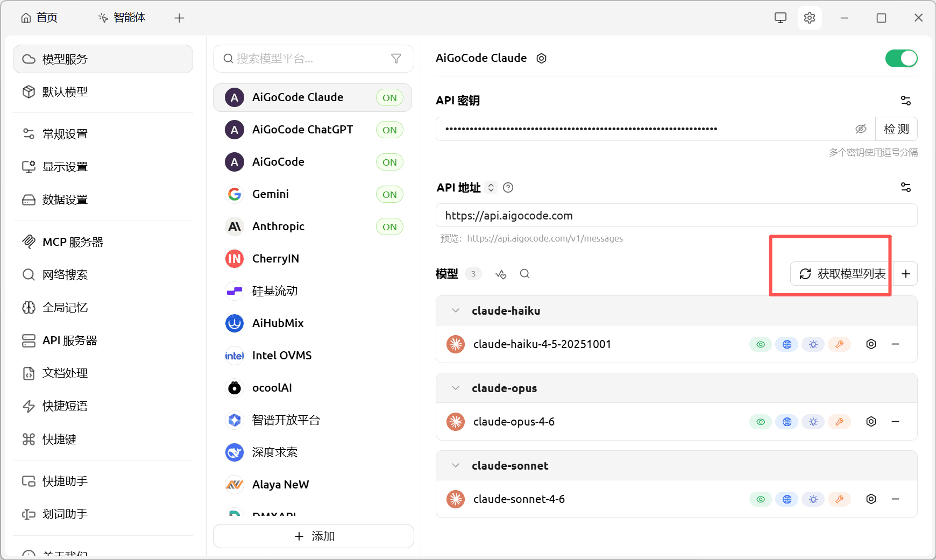Open settings for claude-sonnet-4-6
Image resolution: width=936 pixels, height=560 pixels.
pyautogui.click(x=871, y=499)
